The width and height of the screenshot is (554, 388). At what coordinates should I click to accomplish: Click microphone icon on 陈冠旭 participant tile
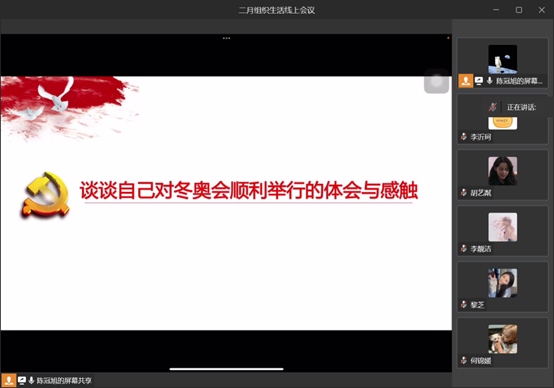489,81
